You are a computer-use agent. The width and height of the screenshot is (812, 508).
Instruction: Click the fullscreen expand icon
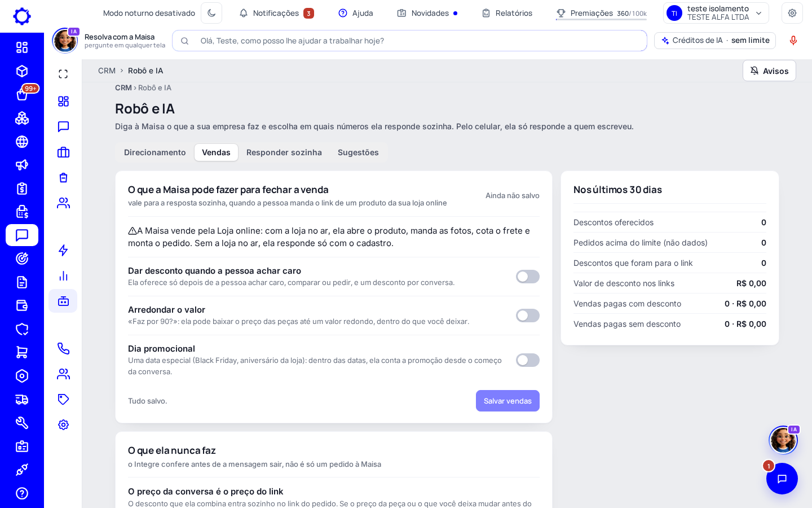click(x=63, y=74)
